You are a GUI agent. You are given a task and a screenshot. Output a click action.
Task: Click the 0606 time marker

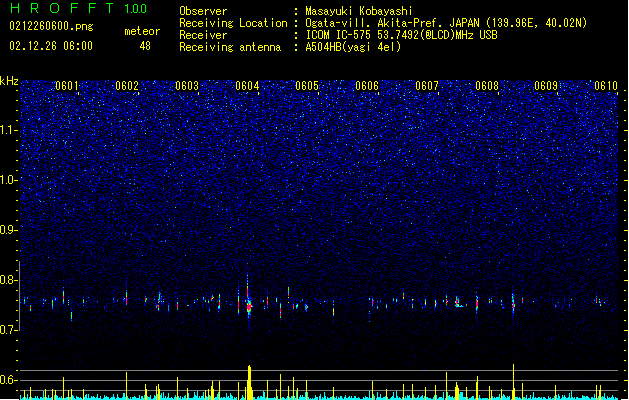point(367,86)
